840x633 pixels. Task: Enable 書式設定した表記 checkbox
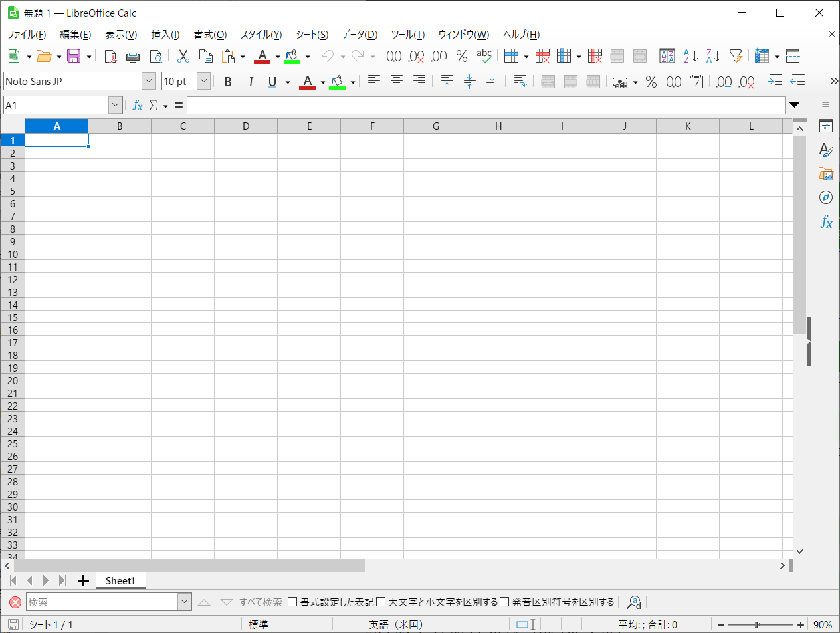292,602
